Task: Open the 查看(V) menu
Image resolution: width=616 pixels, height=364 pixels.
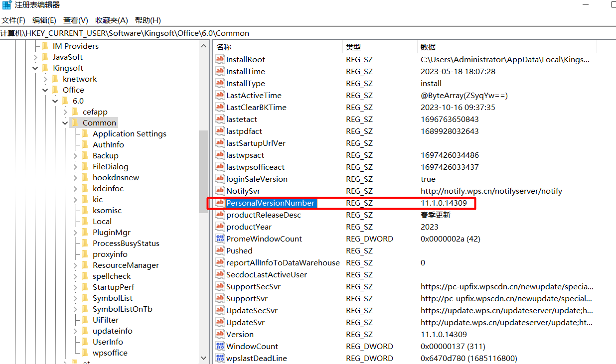Action: pyautogui.click(x=76, y=20)
